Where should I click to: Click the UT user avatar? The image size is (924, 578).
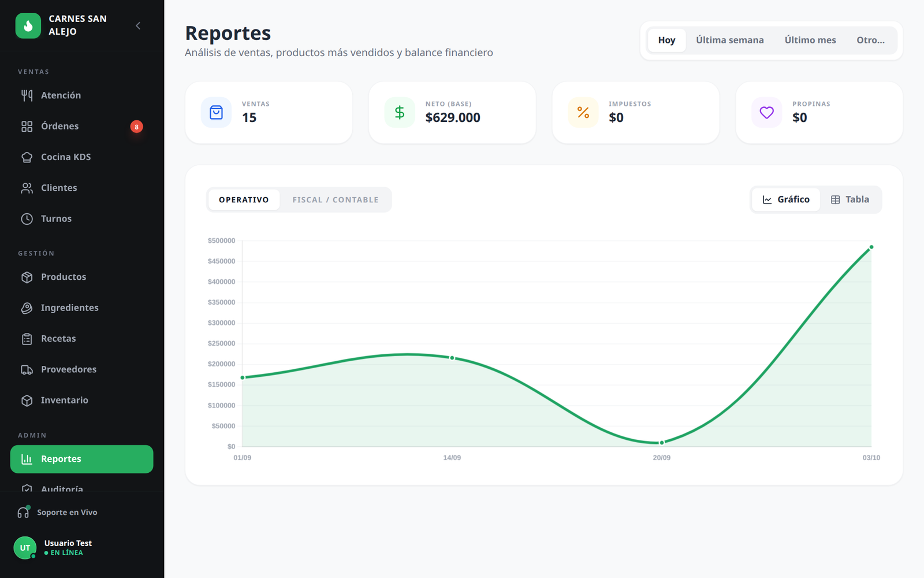[25, 547]
